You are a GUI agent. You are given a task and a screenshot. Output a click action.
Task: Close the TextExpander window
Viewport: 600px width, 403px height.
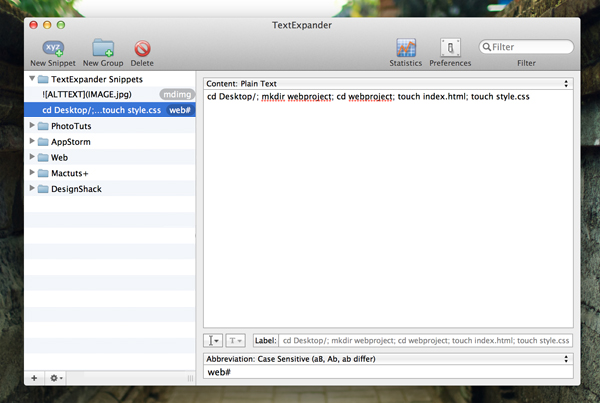pos(34,25)
